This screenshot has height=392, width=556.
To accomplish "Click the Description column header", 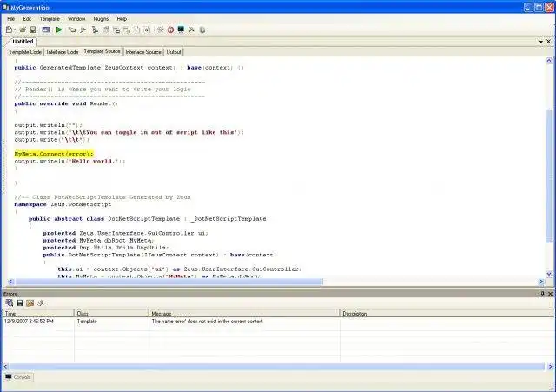I will [x=447, y=313].
